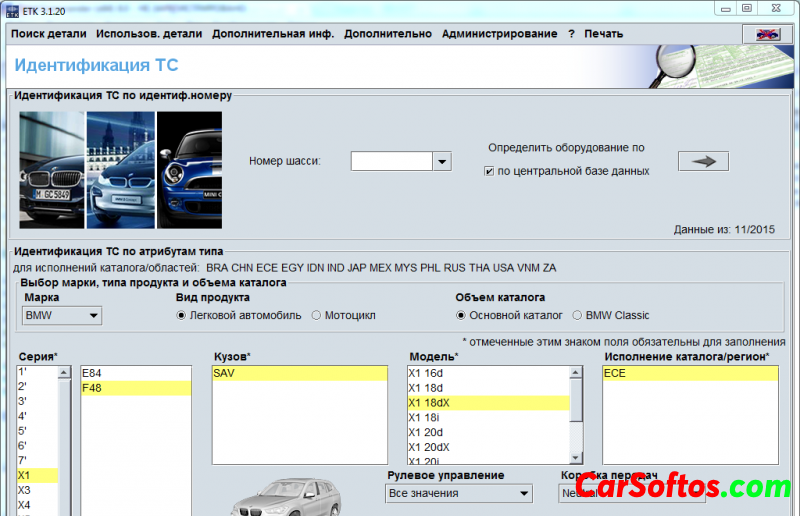800x516 pixels.
Task: Open the 'Администрирование' menu
Action: click(x=499, y=34)
